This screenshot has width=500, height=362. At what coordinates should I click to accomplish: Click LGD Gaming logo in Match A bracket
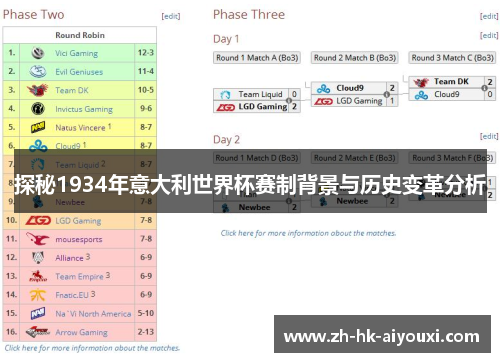click(226, 107)
